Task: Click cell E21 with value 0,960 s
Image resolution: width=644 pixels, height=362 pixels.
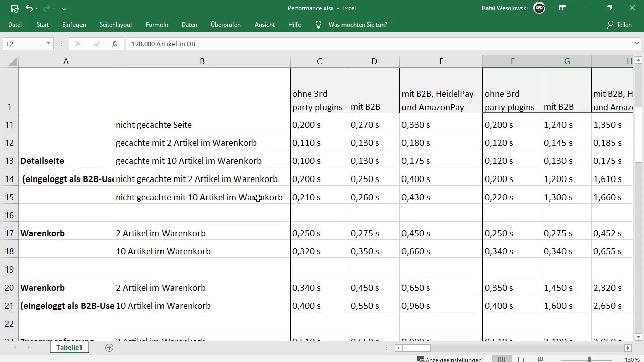Action: coord(441,306)
